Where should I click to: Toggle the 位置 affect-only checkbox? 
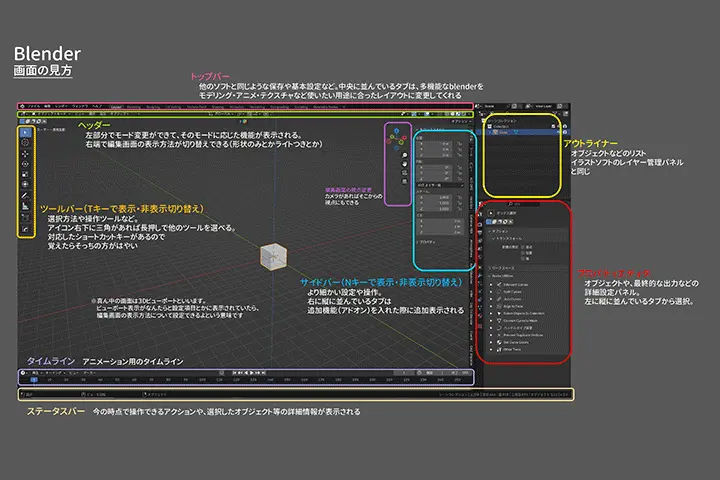click(x=523, y=253)
